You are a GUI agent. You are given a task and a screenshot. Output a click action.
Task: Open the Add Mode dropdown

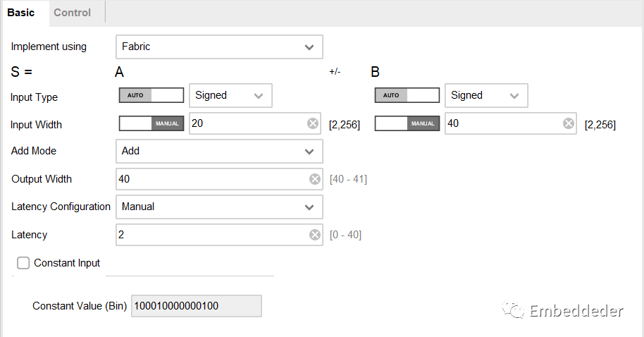(x=219, y=151)
